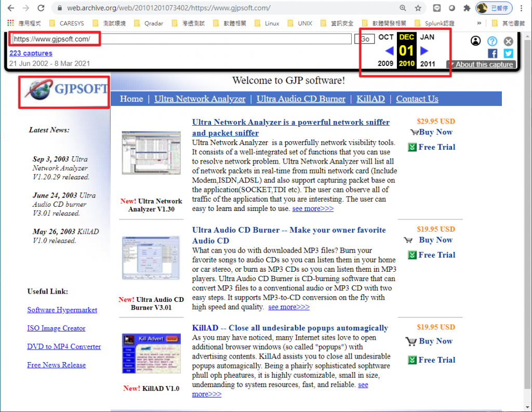Click Free Trial for KillAD
Viewport: 532px width, 412px height.
pos(436,360)
